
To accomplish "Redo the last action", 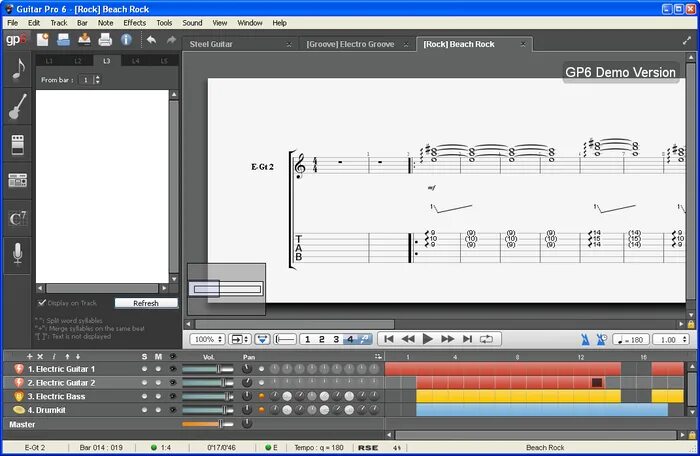I will 171,40.
